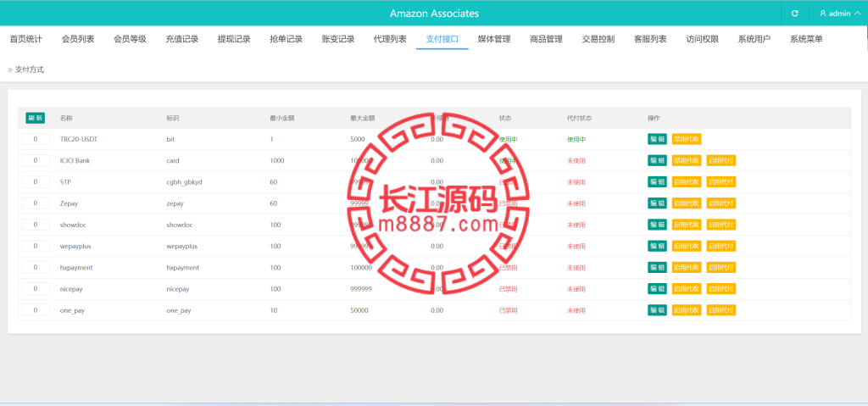Click 启用代收 in the STP row
Viewport: 868px width, 406px height.
tap(687, 181)
